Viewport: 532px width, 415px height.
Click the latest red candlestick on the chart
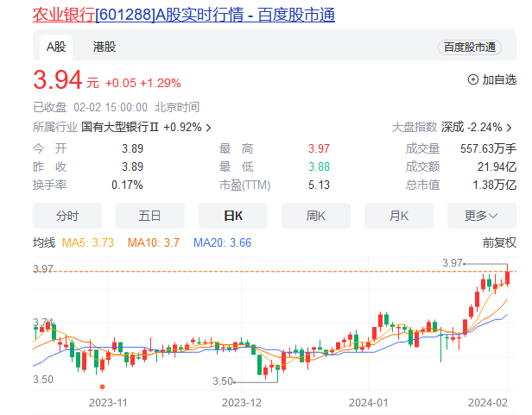507,277
